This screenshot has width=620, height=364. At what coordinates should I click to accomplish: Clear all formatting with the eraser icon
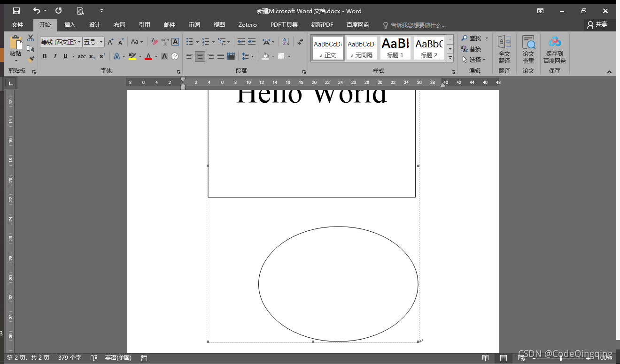[155, 42]
